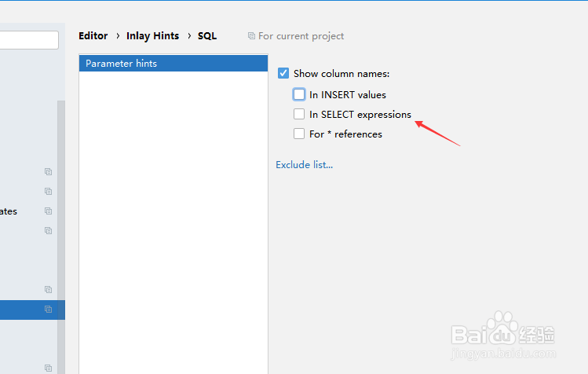
Task: Click project icon just above the highlighted sidebar row
Action: tap(48, 289)
